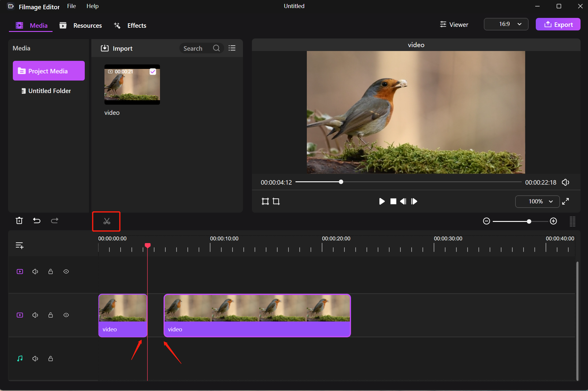Screen dimensions: 588x391
Task: Undo the last action
Action: pos(37,221)
